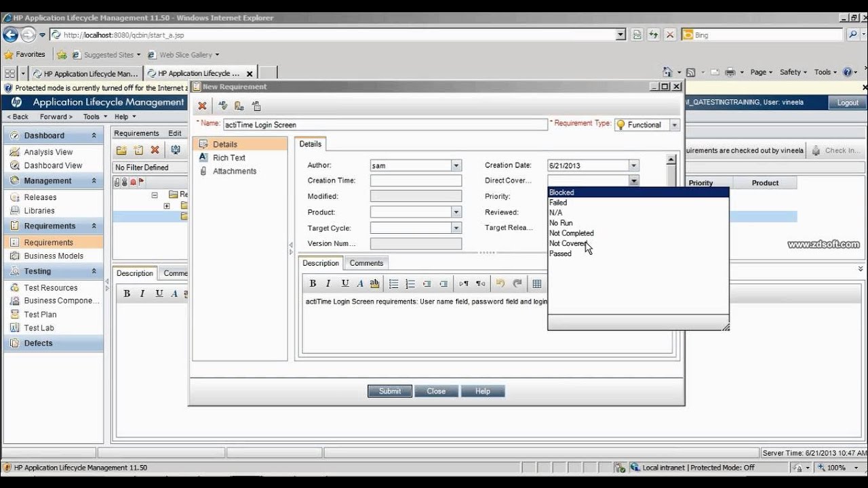Click the spell check icon in New Requirement toolbar
Image resolution: width=868 pixels, height=488 pixels.
222,106
